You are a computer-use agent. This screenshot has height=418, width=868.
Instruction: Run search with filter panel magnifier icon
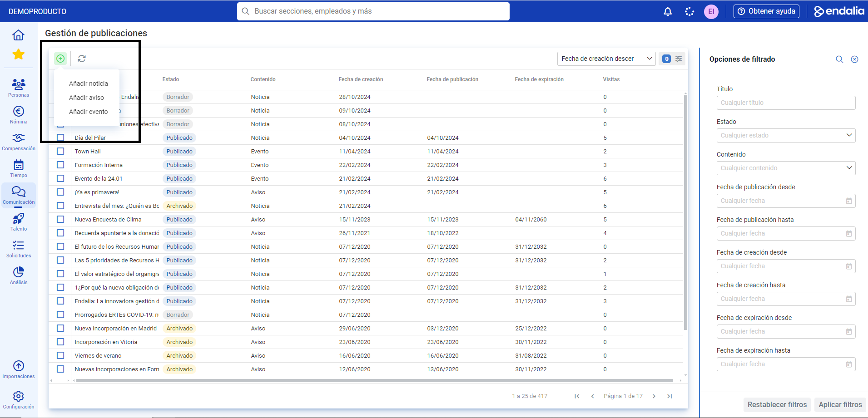[839, 59]
